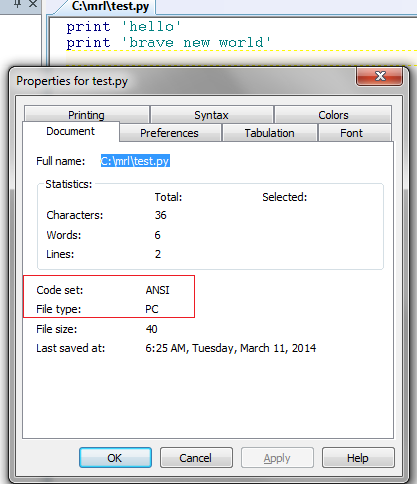Open the Preferences tab

tap(169, 133)
